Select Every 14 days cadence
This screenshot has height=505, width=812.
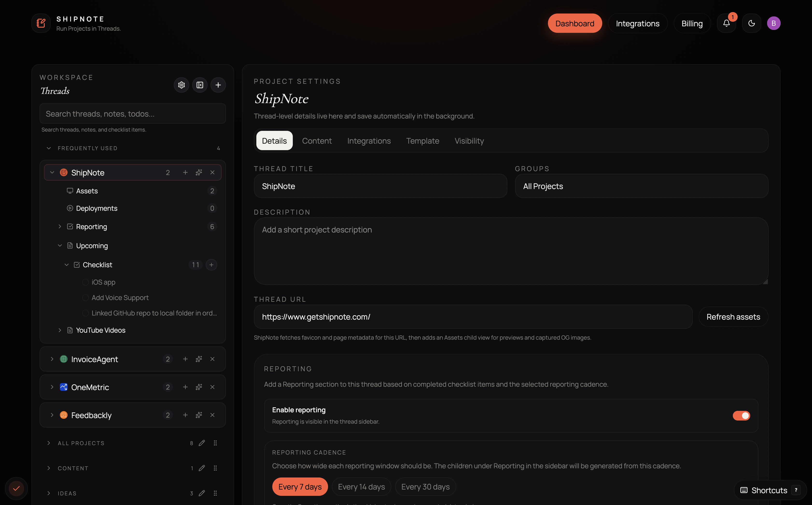pos(361,487)
